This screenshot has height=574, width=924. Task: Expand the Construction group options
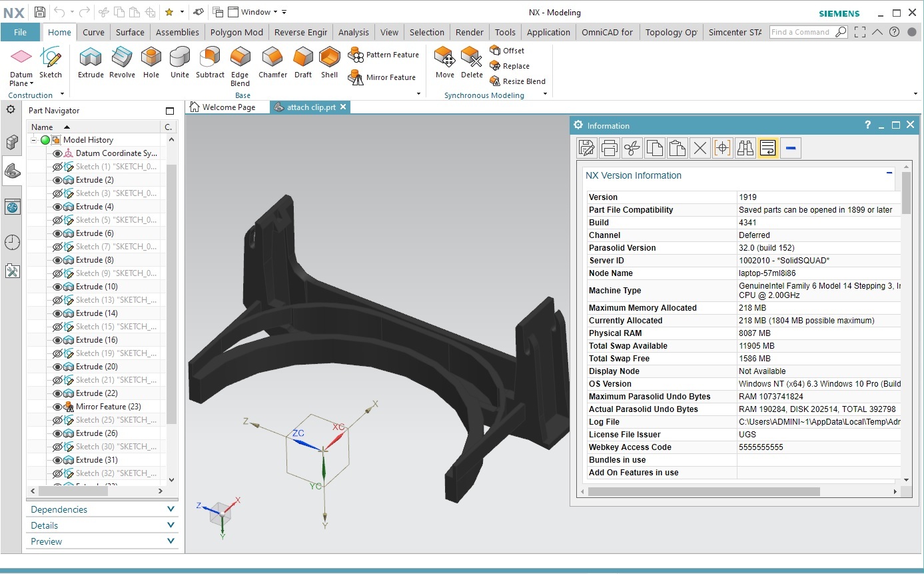pyautogui.click(x=62, y=95)
